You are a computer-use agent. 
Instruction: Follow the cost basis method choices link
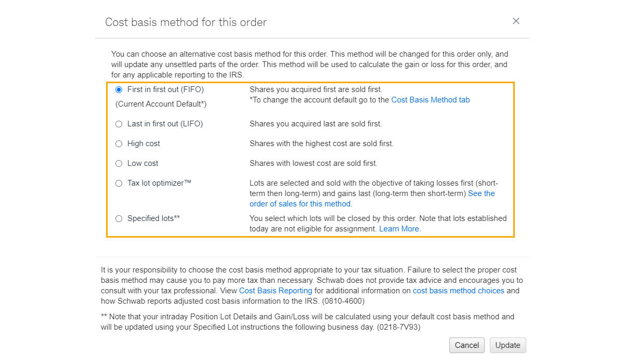(x=458, y=291)
